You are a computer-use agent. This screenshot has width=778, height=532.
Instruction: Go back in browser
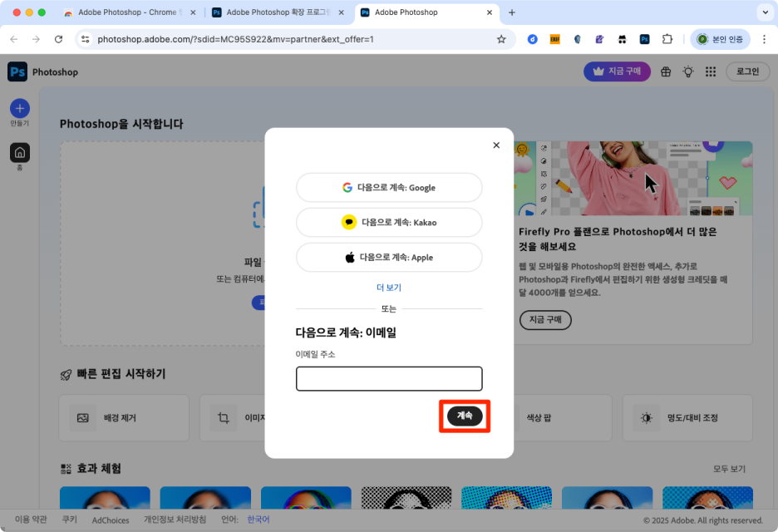[x=14, y=39]
